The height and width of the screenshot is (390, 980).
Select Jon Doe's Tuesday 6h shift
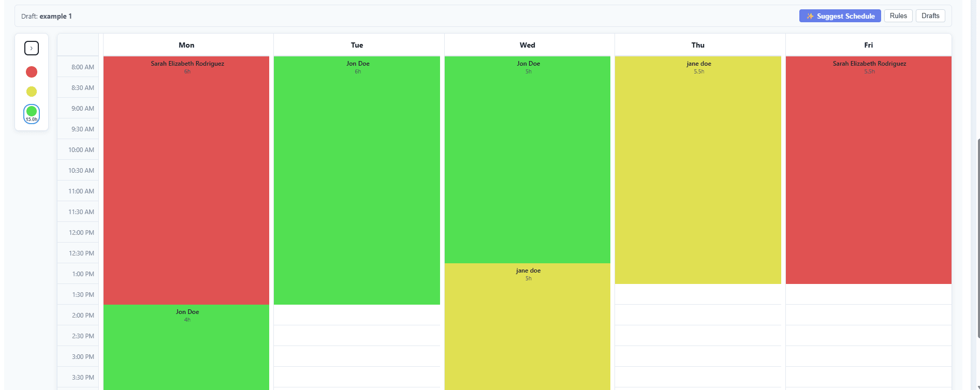click(x=357, y=181)
